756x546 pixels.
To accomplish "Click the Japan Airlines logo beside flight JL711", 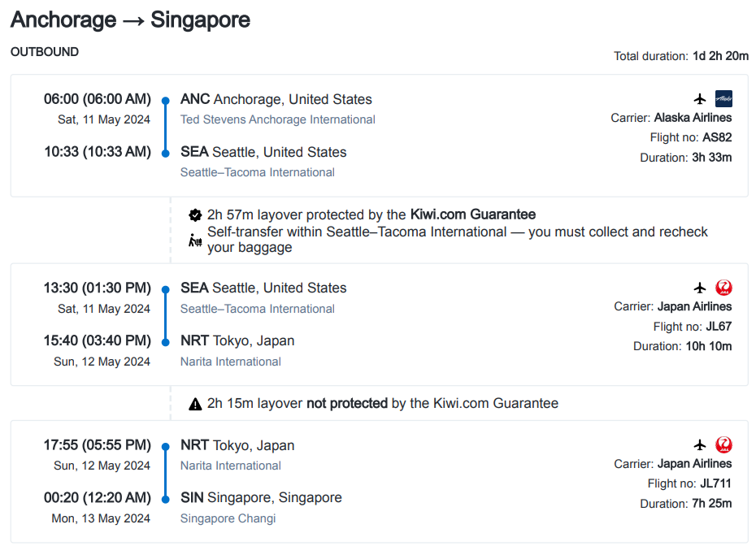I will pyautogui.click(x=723, y=444).
